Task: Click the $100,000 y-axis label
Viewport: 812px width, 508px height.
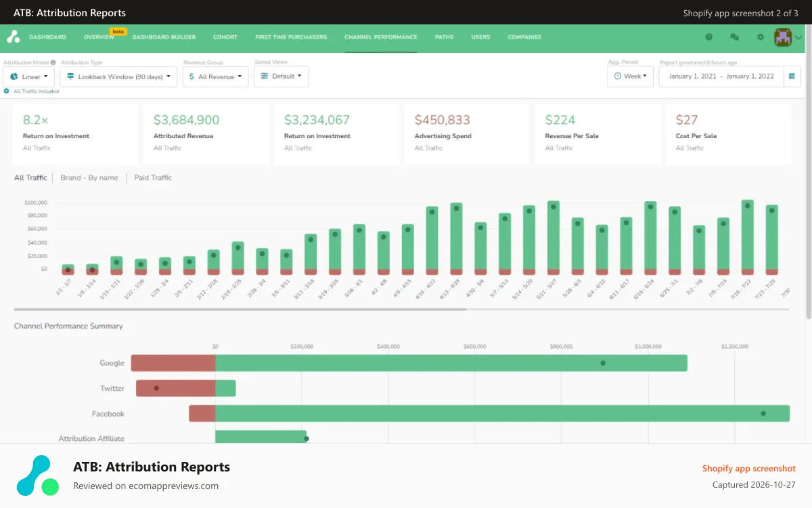Action: click(x=35, y=203)
